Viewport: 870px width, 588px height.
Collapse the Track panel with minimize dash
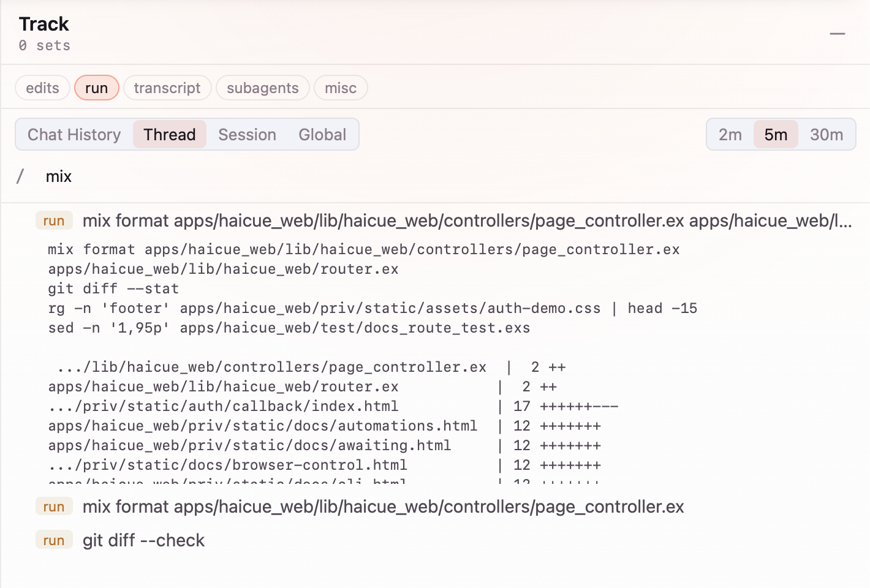coord(837,34)
